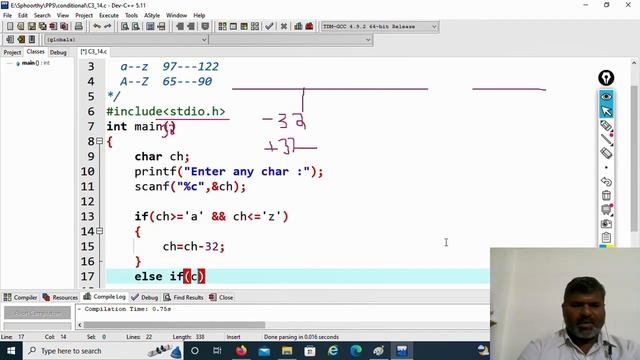Click the compile log horizontal scrollbar
Screen dimensions: 640x360
174,325
